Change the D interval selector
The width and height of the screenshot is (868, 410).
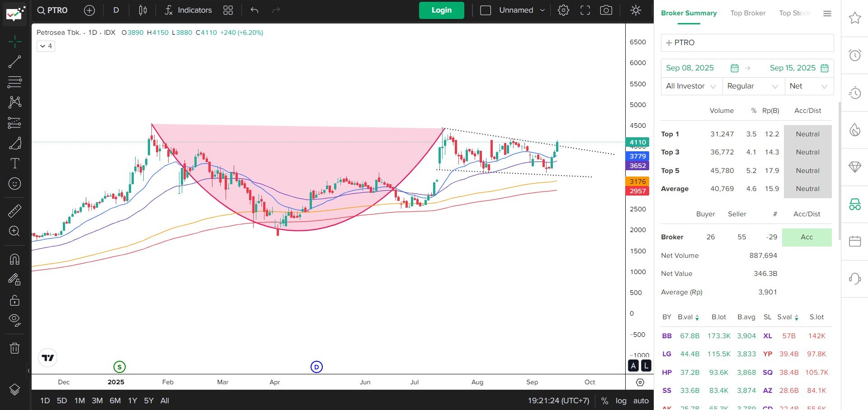click(x=116, y=10)
